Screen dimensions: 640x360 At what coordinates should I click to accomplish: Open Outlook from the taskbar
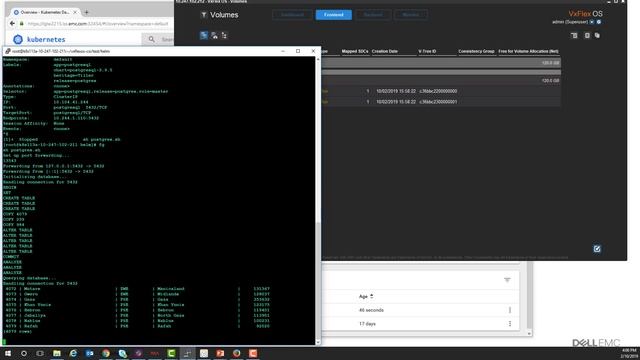point(89,353)
